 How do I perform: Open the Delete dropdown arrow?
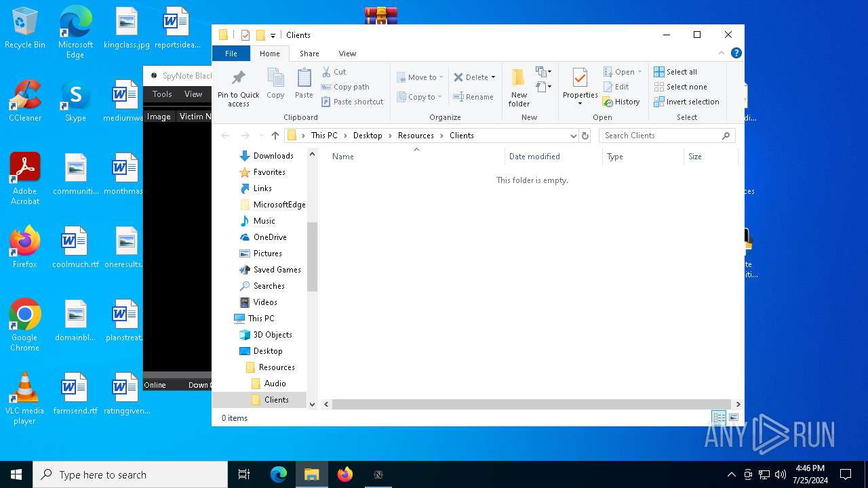pos(493,77)
